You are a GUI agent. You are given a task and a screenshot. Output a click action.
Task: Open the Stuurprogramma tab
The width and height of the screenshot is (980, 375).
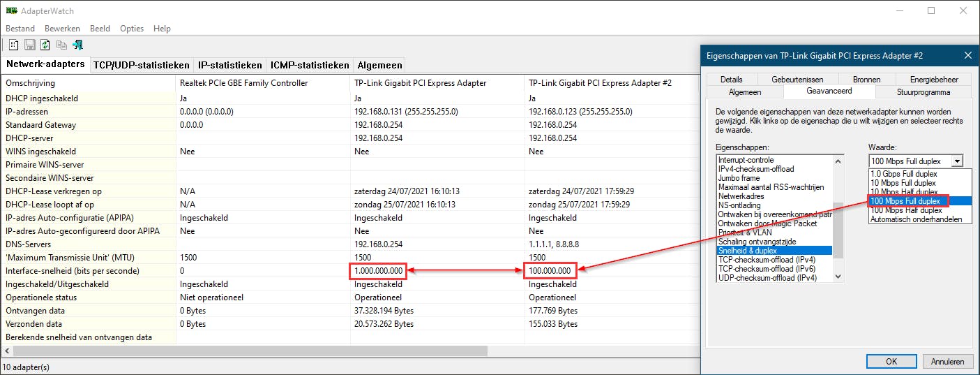click(x=922, y=91)
